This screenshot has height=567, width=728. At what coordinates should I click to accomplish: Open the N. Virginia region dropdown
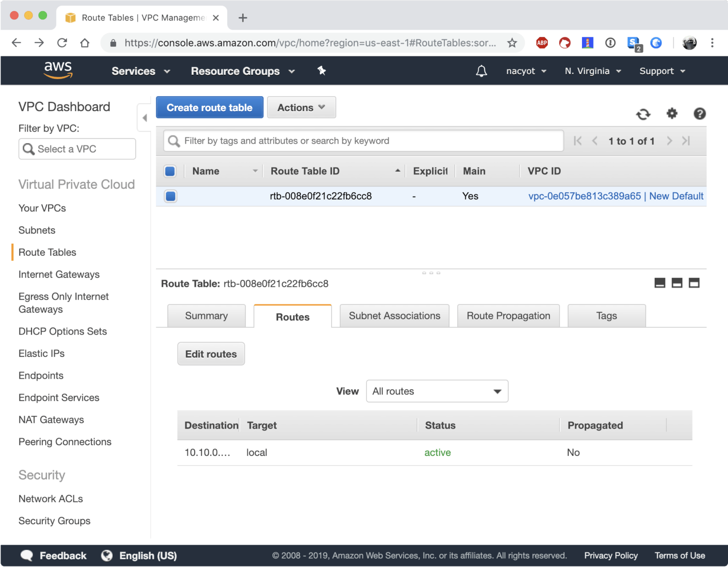click(x=593, y=71)
